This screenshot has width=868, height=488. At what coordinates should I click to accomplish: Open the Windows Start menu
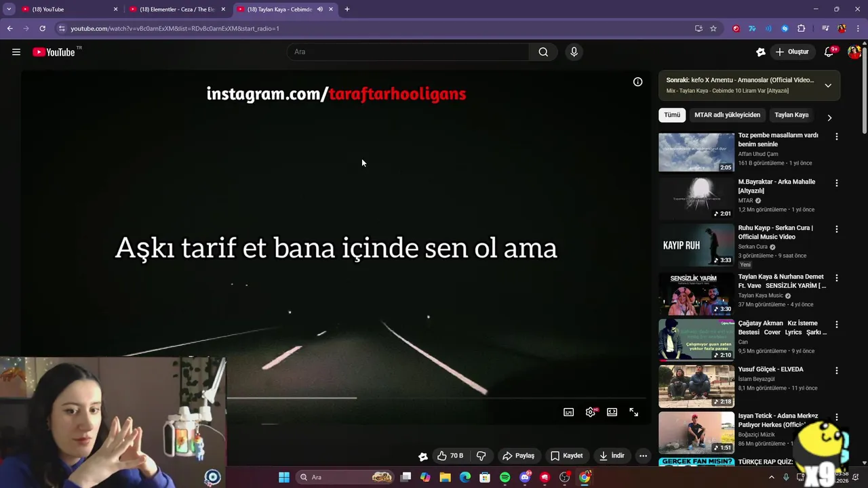coord(284,477)
